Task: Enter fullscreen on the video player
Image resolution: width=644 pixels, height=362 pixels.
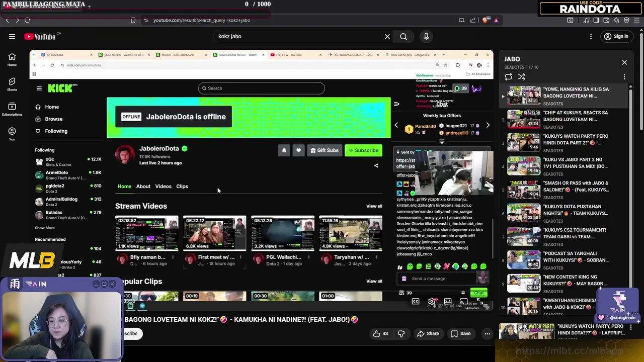Action: pos(480,301)
